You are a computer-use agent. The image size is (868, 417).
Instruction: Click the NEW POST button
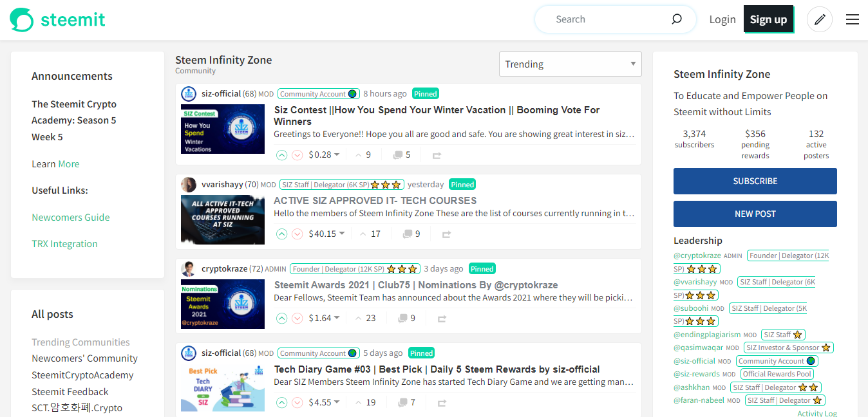coord(755,214)
